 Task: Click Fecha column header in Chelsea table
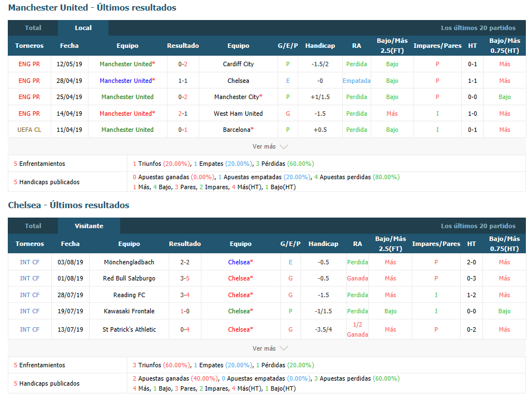tap(70, 244)
